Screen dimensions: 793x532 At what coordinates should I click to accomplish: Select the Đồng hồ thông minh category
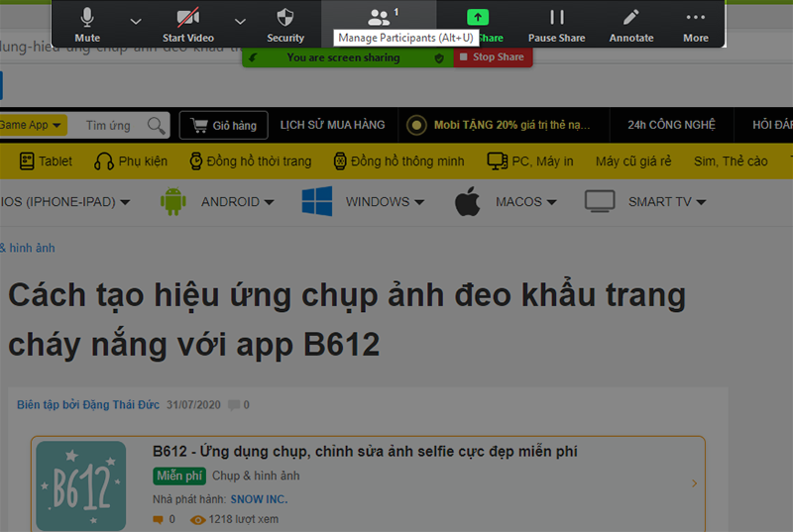[398, 161]
